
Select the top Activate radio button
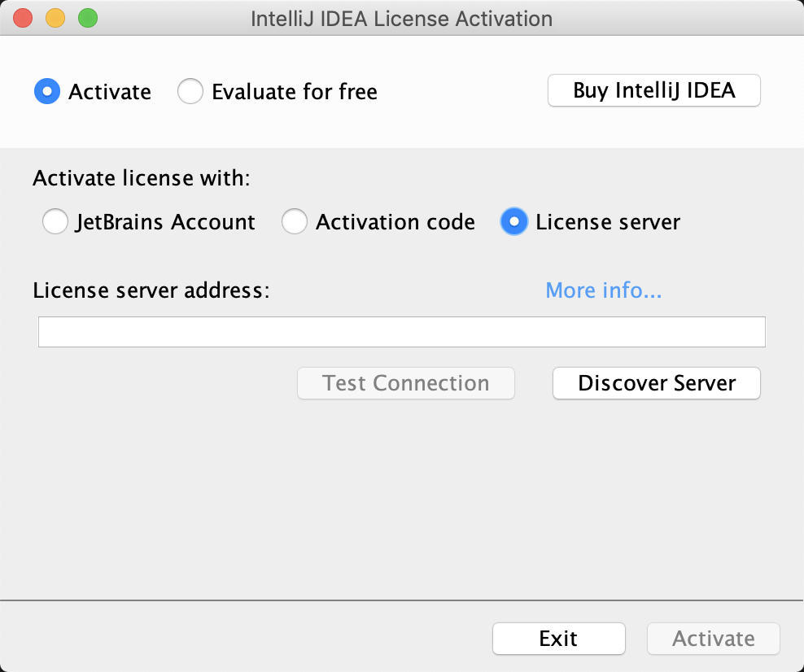pos(47,91)
